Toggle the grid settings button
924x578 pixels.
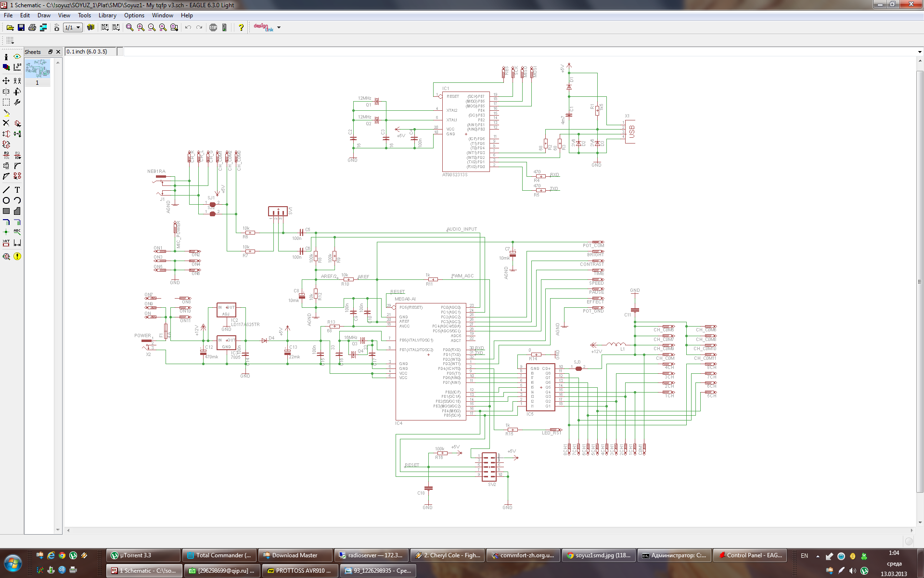point(10,40)
